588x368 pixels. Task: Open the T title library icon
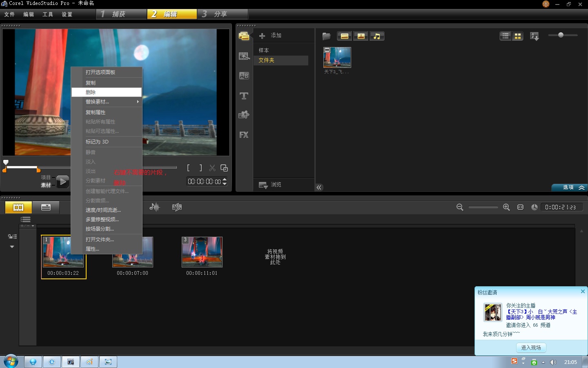[244, 96]
